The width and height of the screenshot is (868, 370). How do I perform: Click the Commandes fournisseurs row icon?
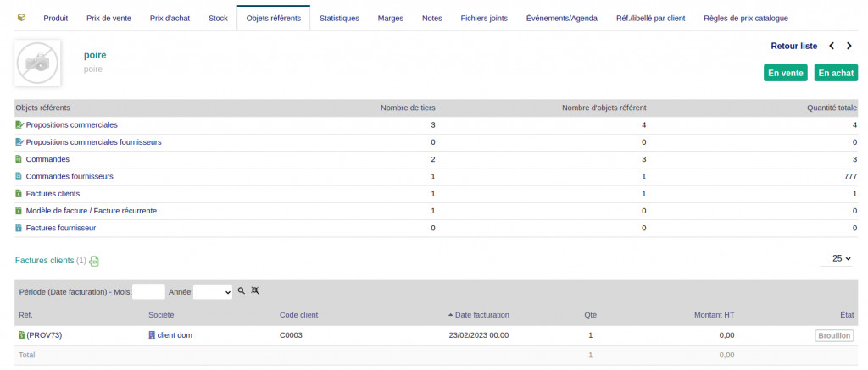coord(19,176)
